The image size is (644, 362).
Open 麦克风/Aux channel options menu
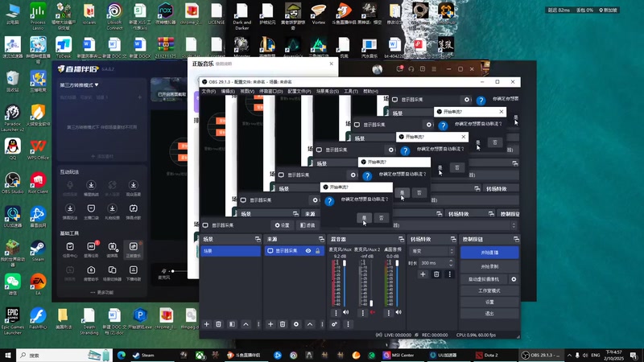(336, 313)
